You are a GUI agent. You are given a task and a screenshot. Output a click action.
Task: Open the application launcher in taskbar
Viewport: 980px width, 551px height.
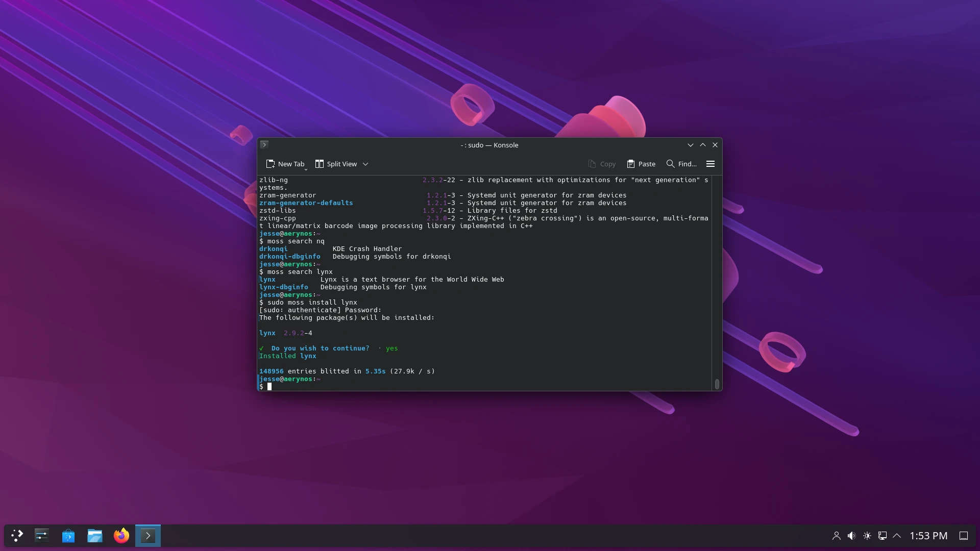point(17,536)
